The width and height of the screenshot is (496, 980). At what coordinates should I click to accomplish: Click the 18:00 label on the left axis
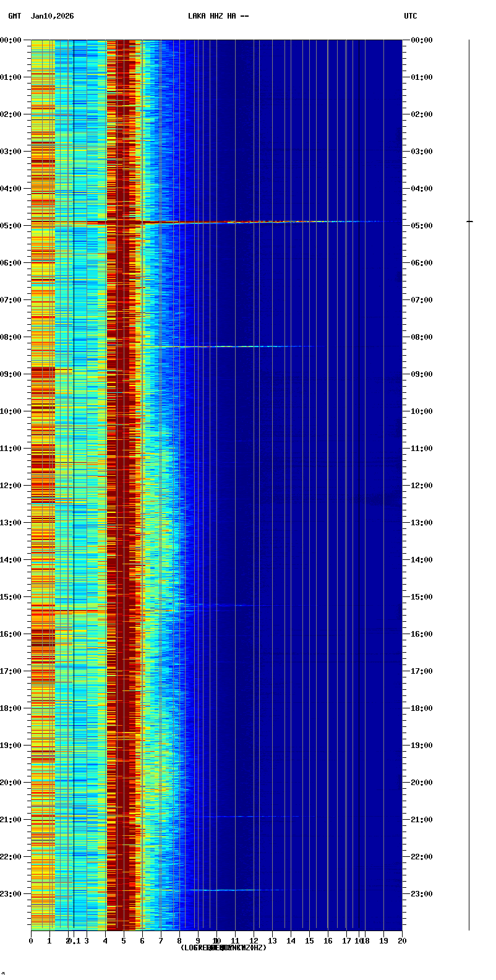click(x=11, y=708)
